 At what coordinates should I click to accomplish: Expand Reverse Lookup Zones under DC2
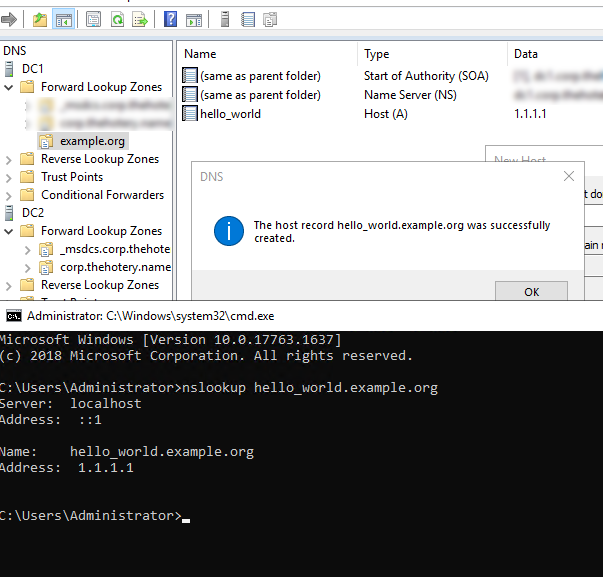click(9, 286)
